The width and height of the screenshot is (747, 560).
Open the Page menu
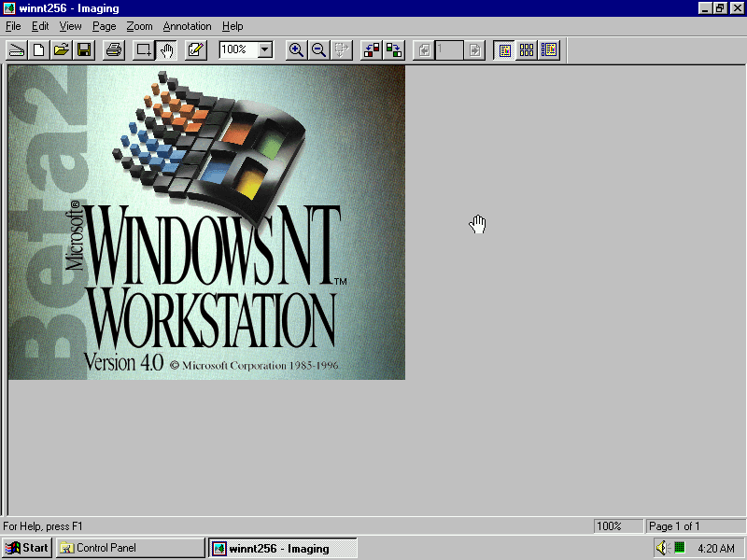(x=104, y=26)
